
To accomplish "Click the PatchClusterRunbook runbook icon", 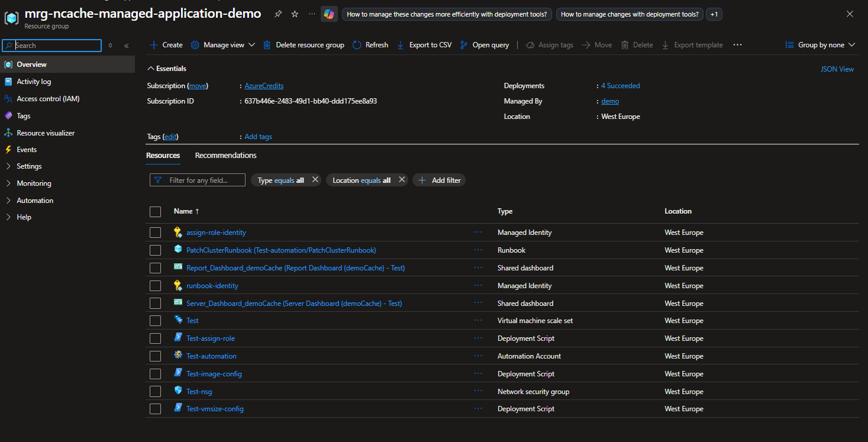I will click(178, 249).
